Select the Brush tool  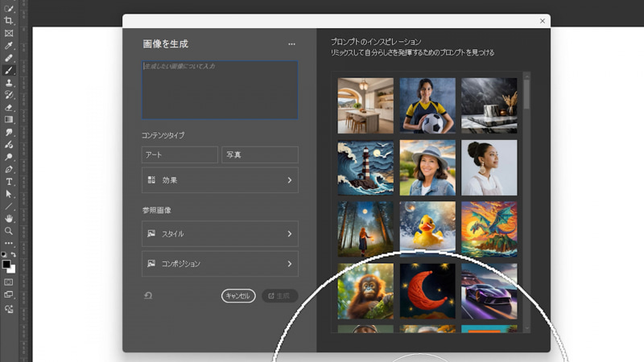coord(9,70)
